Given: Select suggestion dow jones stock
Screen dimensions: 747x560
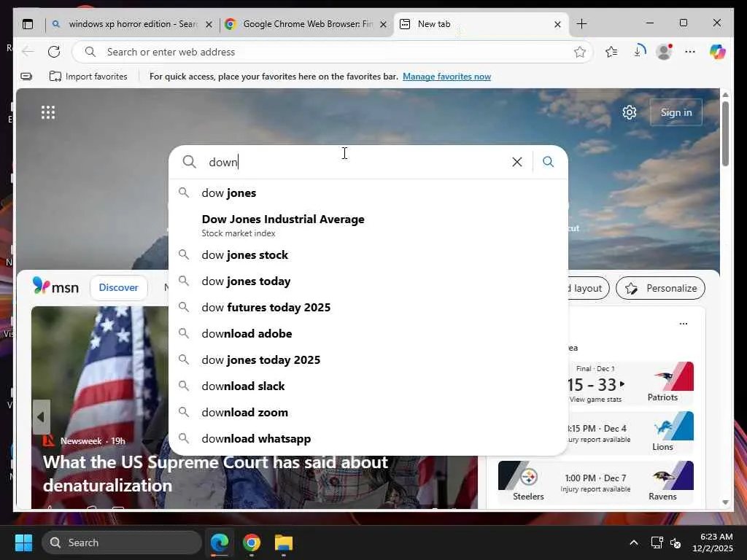Looking at the screenshot, I should (x=368, y=254).
